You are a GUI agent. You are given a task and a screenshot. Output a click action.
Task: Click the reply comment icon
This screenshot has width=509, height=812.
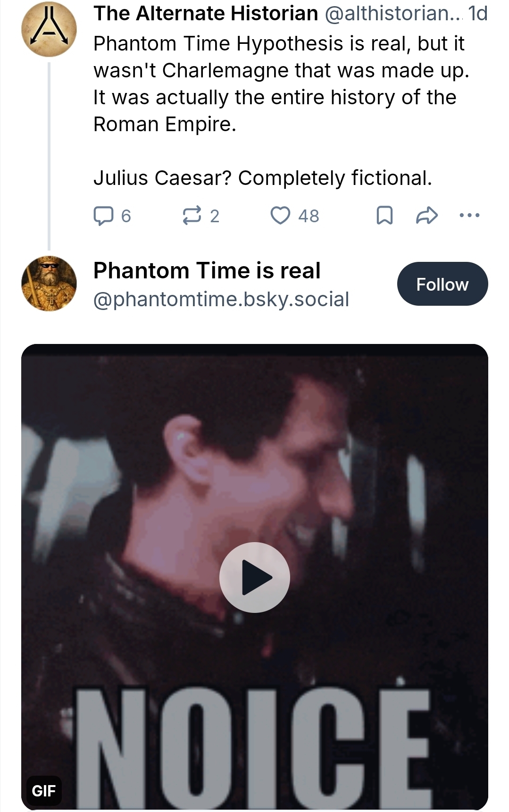[x=103, y=216]
